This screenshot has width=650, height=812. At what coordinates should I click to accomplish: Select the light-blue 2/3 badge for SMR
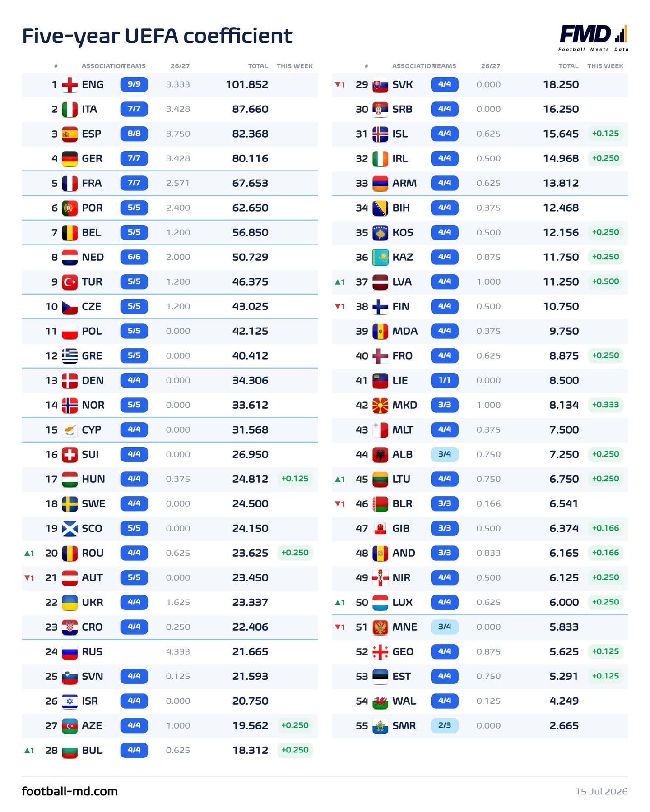pyautogui.click(x=445, y=725)
